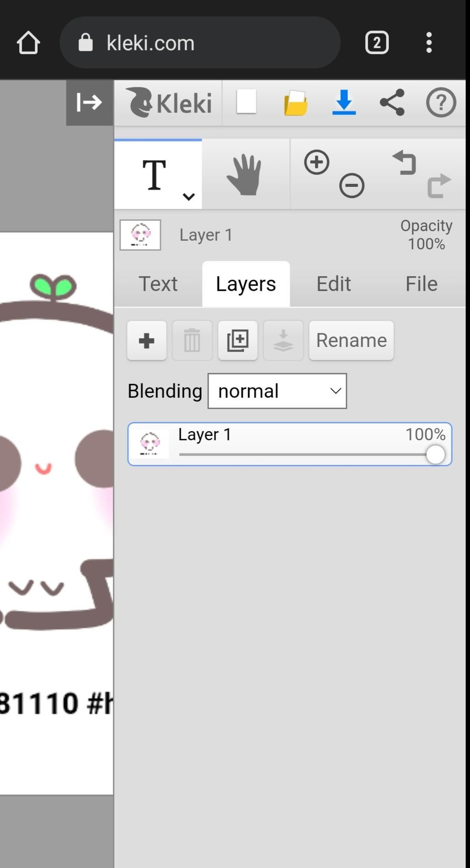Viewport: 470px width, 868px height.
Task: Click the header Layer 1 name
Action: (x=206, y=235)
